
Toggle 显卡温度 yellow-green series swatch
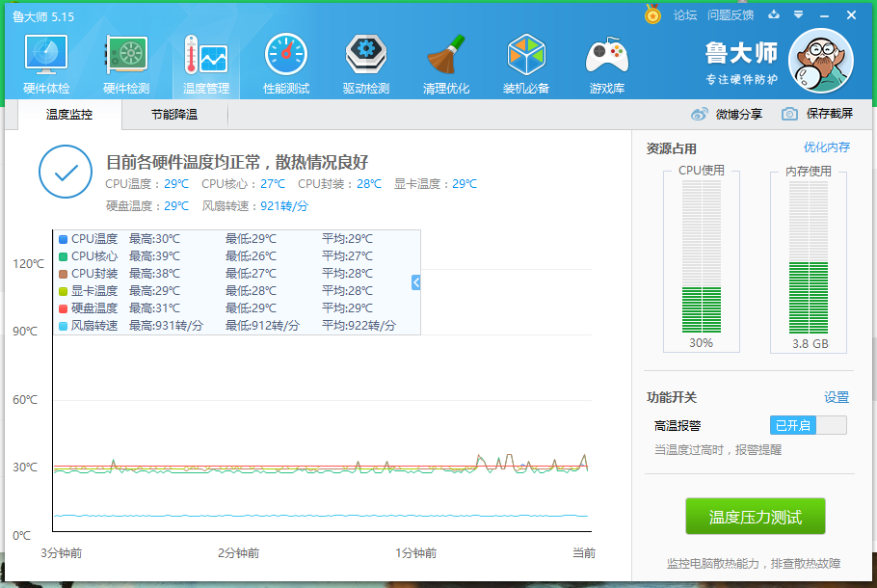(64, 291)
